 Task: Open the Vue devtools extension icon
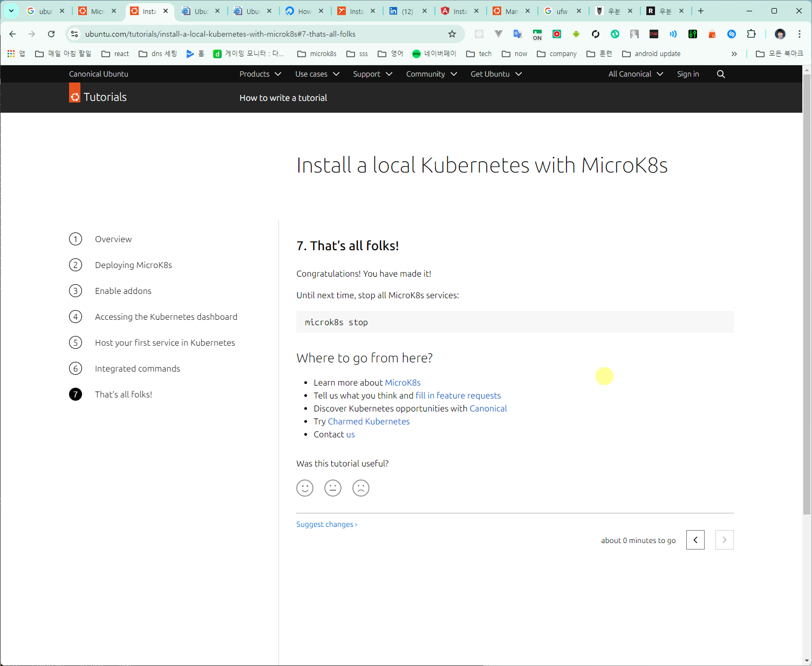499,34
